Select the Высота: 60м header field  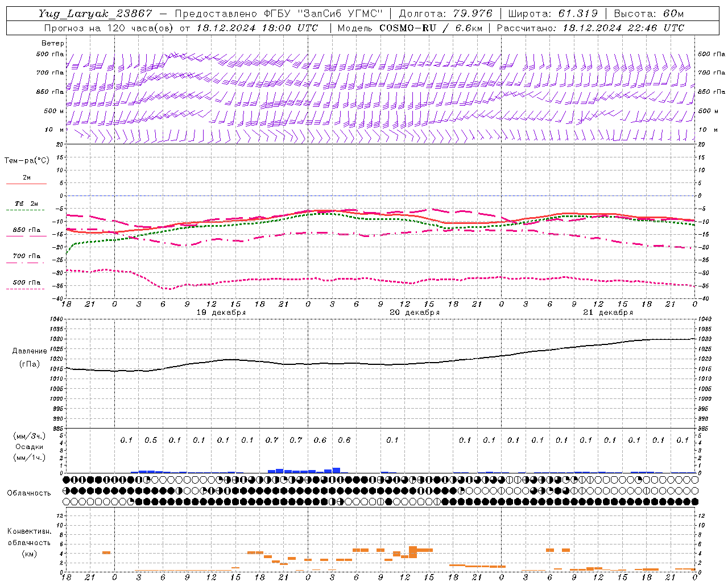pyautogui.click(x=649, y=14)
